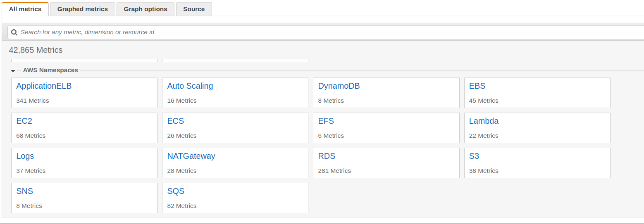Click the 45 Metrics count text
This screenshot has width=644, height=224.
point(484,101)
